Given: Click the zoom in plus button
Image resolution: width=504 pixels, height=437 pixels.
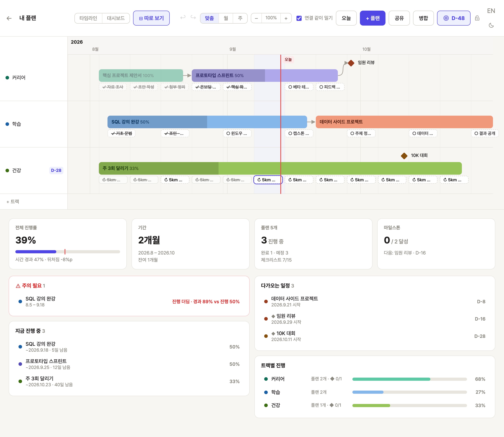Looking at the screenshot, I should tap(286, 18).
